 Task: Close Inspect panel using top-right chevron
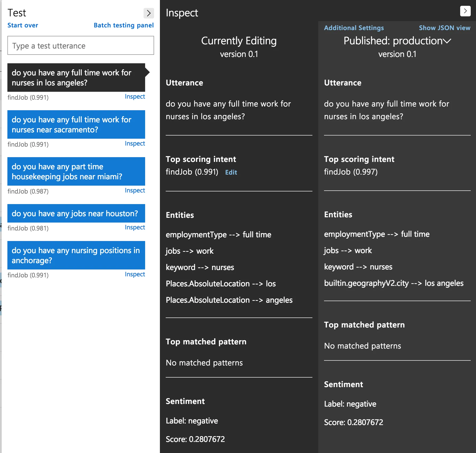(465, 11)
